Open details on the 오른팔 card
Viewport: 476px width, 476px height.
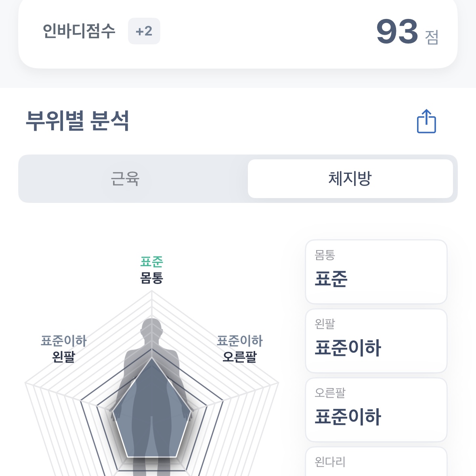375,410
